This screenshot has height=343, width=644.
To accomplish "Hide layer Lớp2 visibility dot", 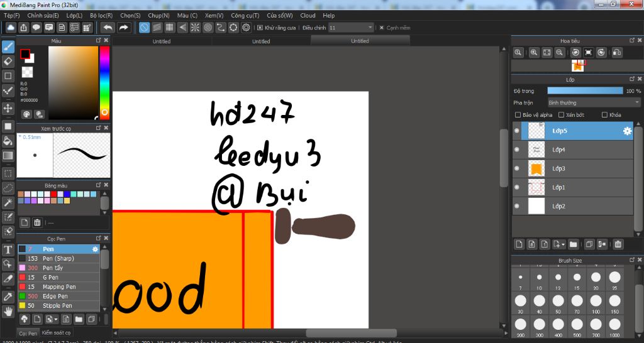I will point(517,207).
